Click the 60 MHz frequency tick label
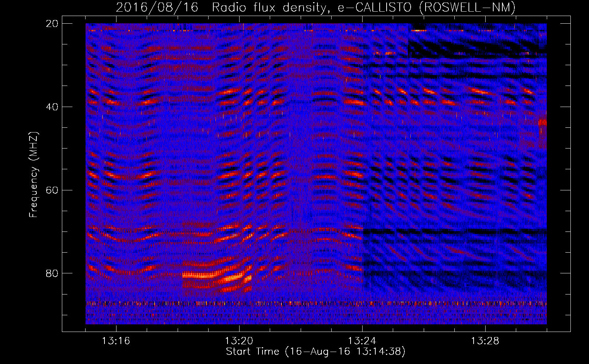This screenshot has height=364, width=589. [52, 190]
